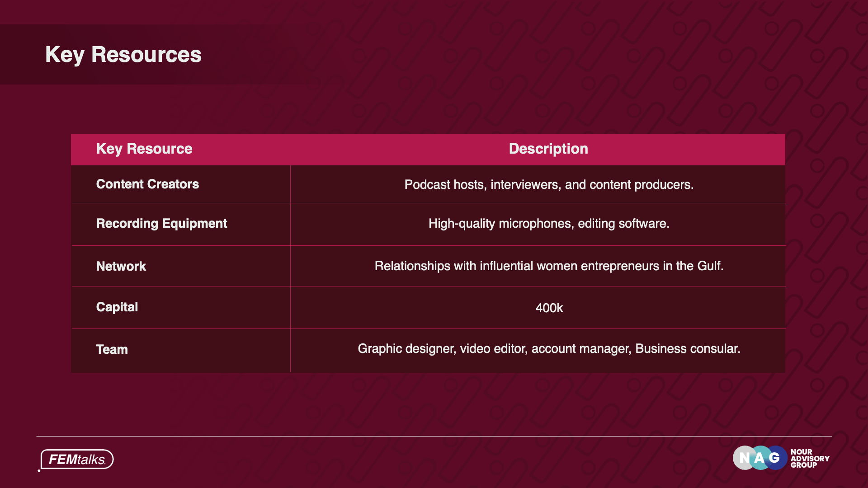Click the white footer divider line
This screenshot has width=868, height=488.
(x=434, y=436)
